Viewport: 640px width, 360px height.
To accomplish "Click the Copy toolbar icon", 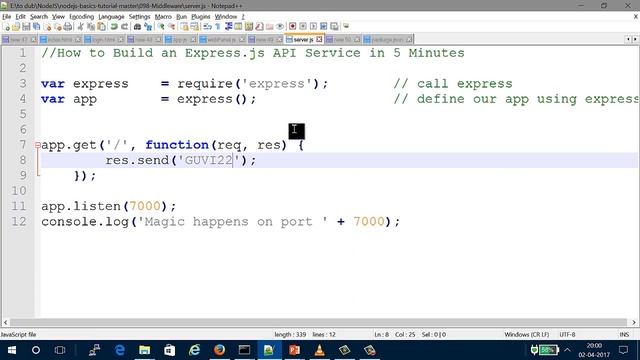I will (91, 27).
